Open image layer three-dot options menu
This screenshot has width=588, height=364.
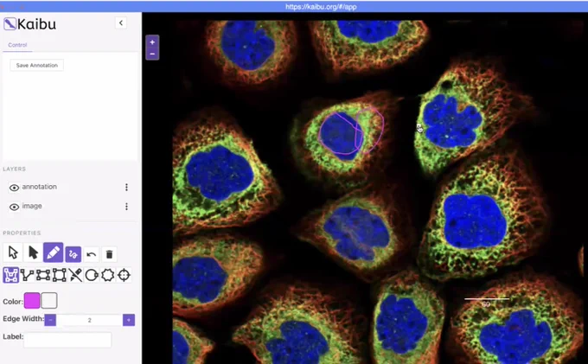[x=126, y=207]
